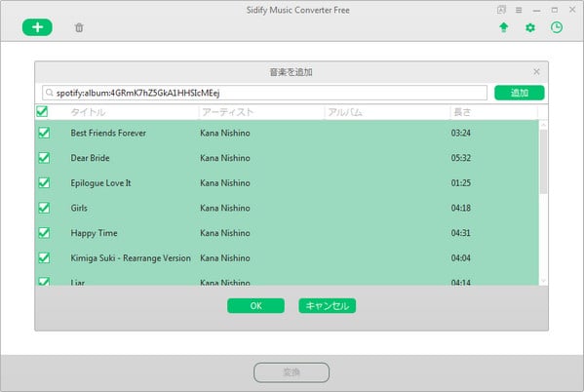Screen dimensions: 584x392
Task: Click the 01:25 duration value
Action: click(x=461, y=183)
